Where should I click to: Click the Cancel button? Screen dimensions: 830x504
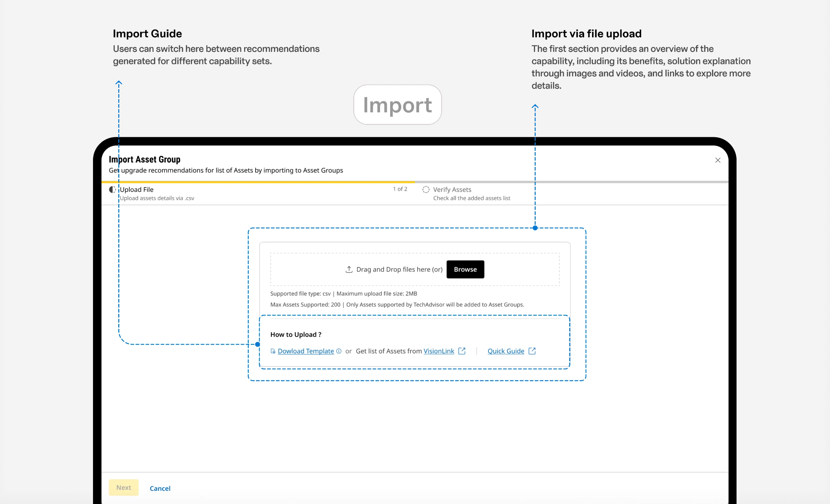[x=160, y=488]
